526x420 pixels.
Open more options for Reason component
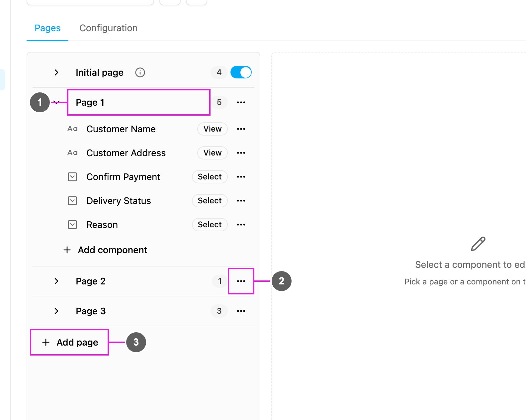tap(241, 225)
